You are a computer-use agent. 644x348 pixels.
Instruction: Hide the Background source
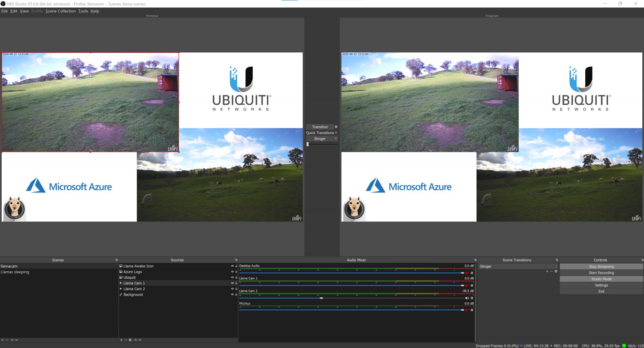pyautogui.click(x=232, y=294)
